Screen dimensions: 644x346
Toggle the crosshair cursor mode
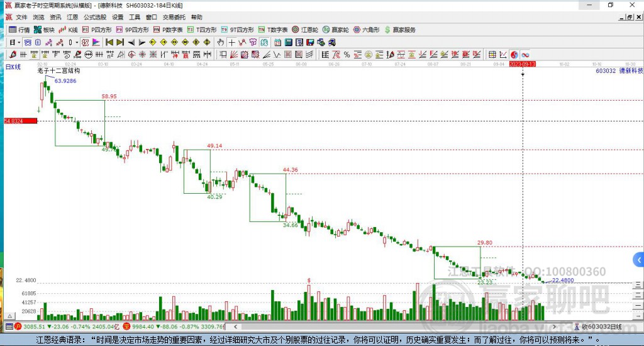[232, 42]
